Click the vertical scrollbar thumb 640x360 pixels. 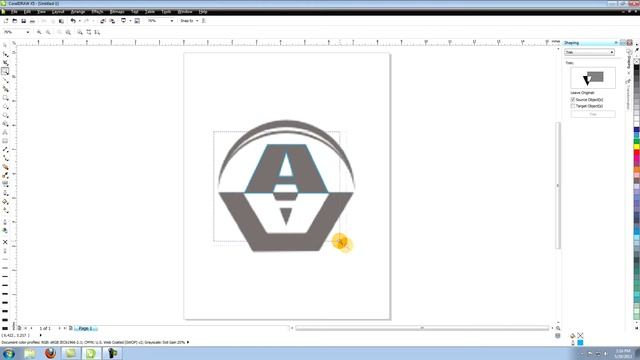point(558,185)
